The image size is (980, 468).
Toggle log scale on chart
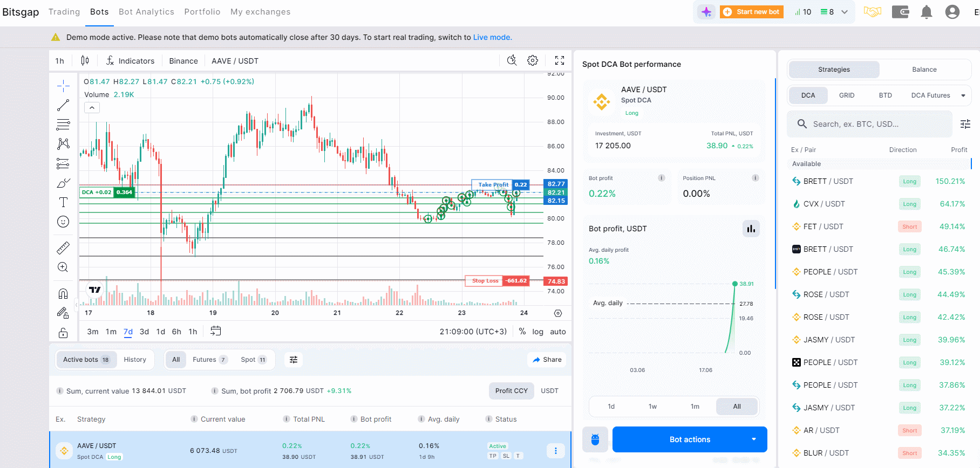(x=537, y=332)
